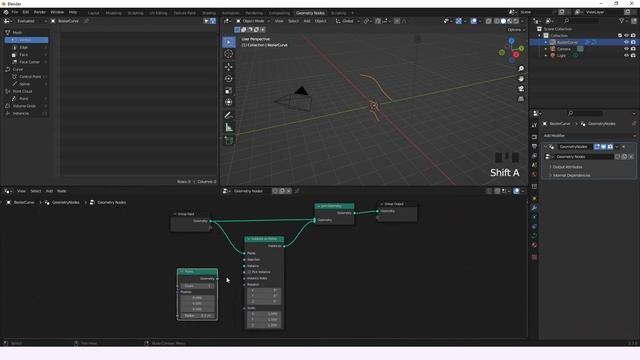Viewport: 640px width, 360px height.
Task: Select the Select Box tool in viewport
Action: click(x=229, y=42)
